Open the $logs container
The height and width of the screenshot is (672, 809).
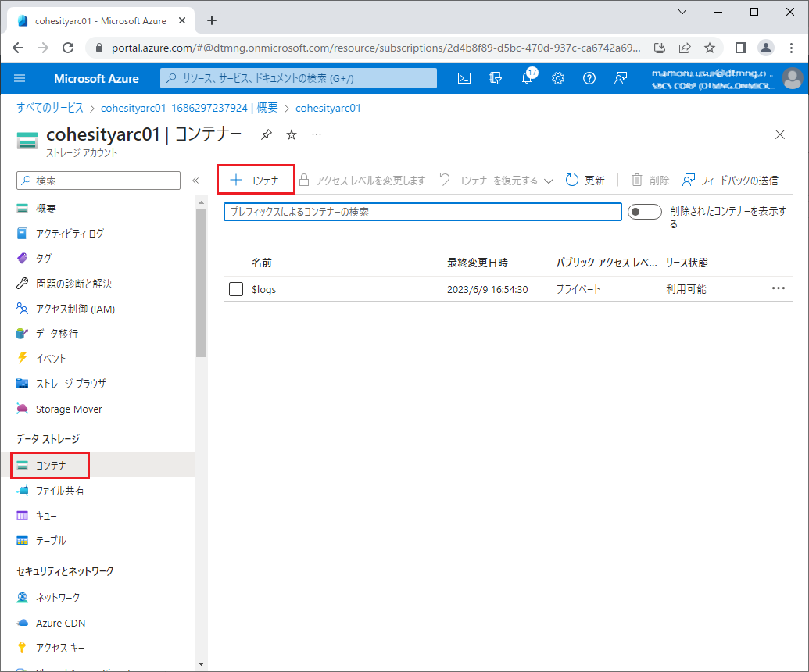point(263,289)
